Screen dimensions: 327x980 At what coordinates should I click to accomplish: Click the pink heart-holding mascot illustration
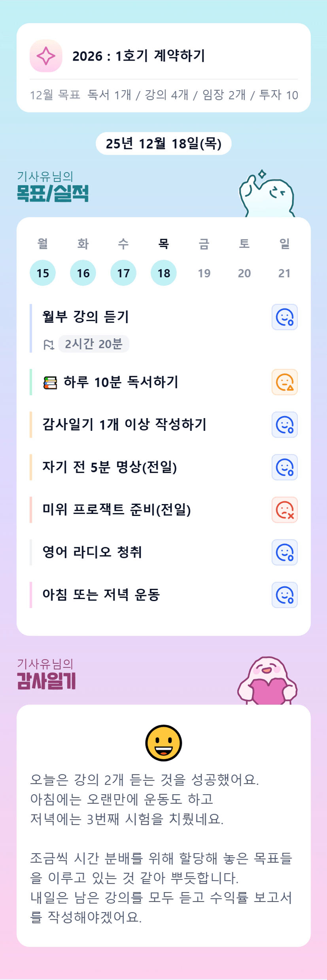[267, 680]
